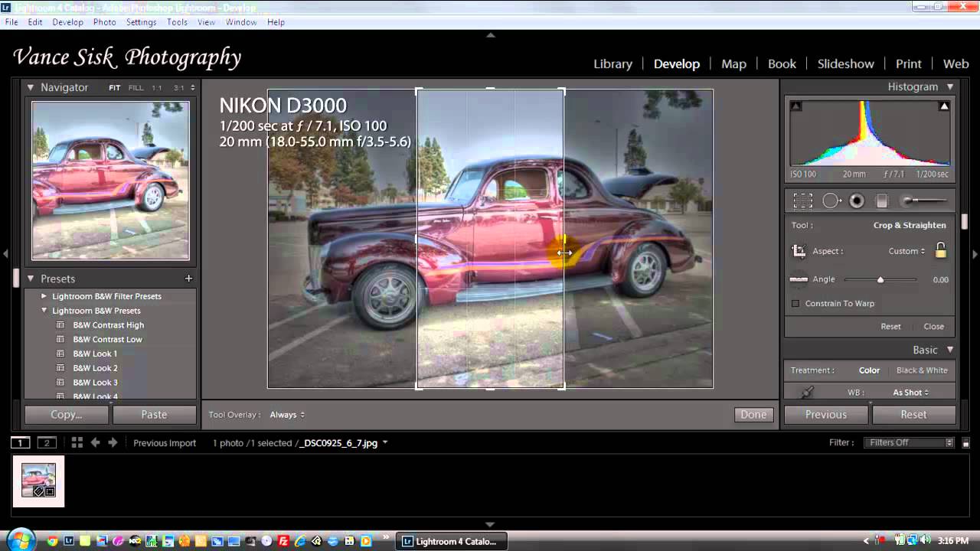Collapse the Navigator panel
This screenshot has height=551, width=980.
(31, 87)
